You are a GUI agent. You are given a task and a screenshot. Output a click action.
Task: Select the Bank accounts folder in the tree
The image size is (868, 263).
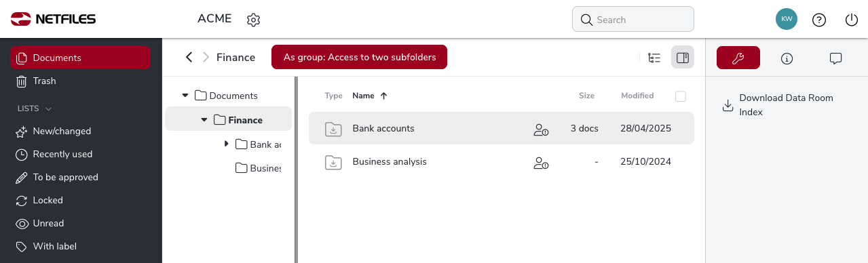coord(258,144)
